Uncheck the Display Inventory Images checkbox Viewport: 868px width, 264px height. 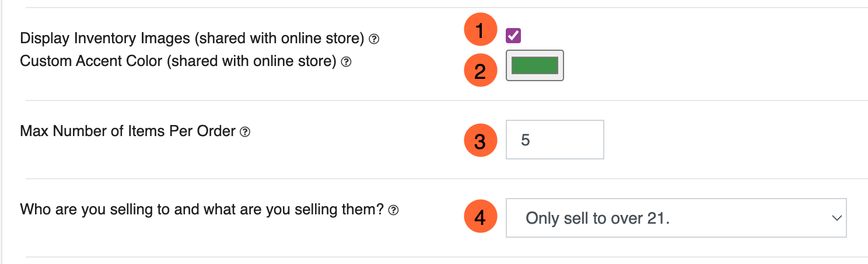(x=513, y=36)
